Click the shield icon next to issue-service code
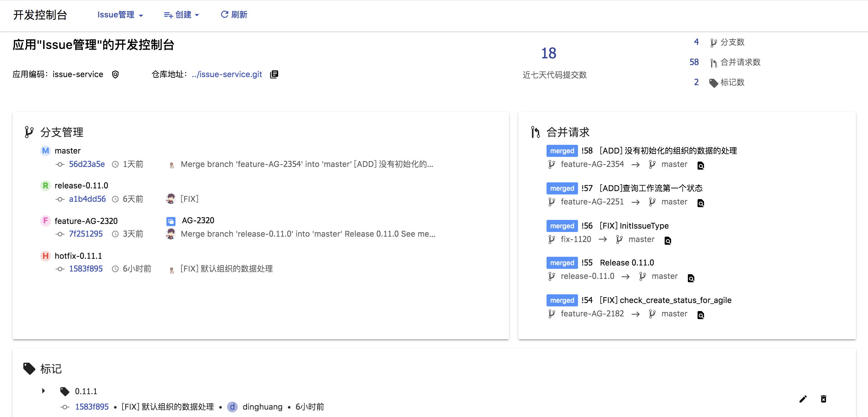Viewport: 868px width, 417px height. (x=115, y=74)
